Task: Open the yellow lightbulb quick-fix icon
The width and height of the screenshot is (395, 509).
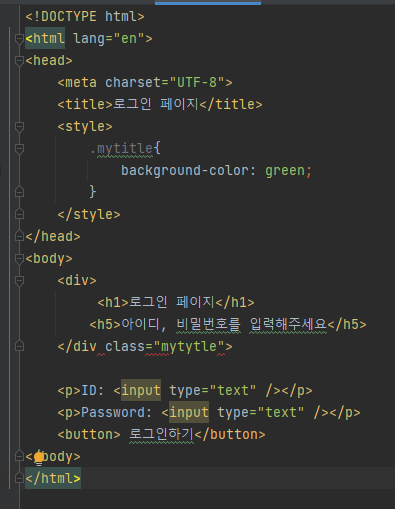Action: click(x=39, y=457)
